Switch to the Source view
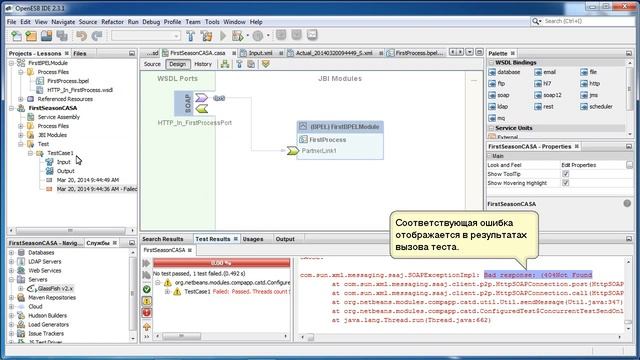 [x=152, y=64]
